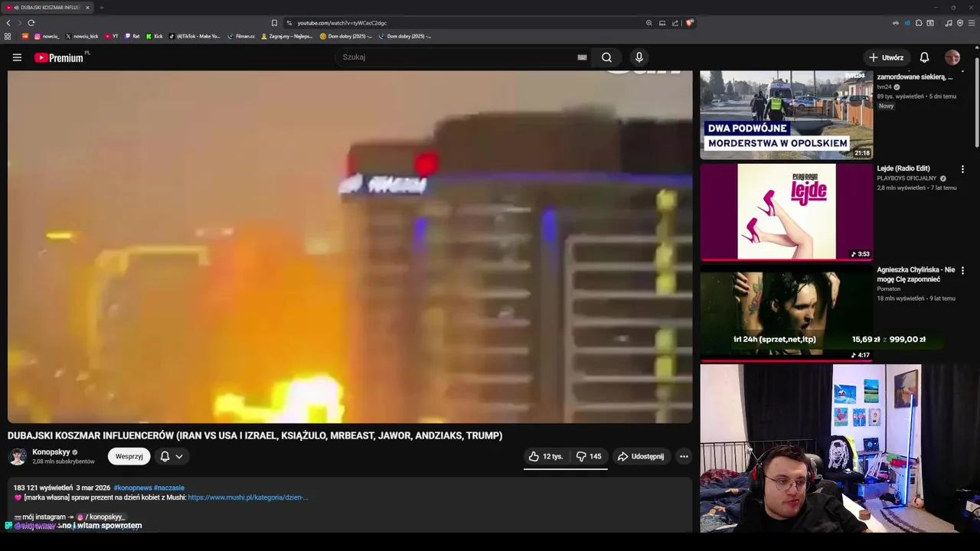Click the main video player area
Screen dimensions: 980x551
(350, 246)
